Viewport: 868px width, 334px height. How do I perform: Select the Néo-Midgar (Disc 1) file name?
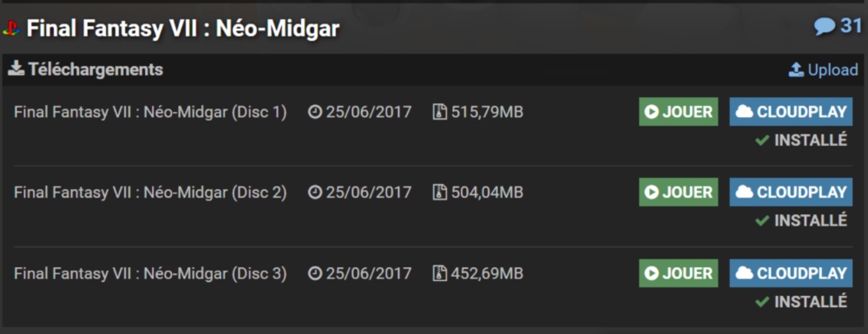click(x=150, y=112)
